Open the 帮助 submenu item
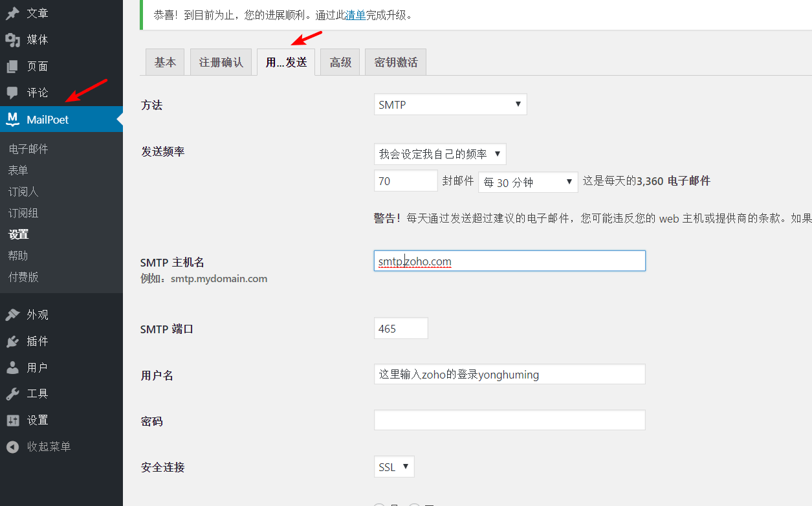The image size is (812, 506). tap(18, 256)
